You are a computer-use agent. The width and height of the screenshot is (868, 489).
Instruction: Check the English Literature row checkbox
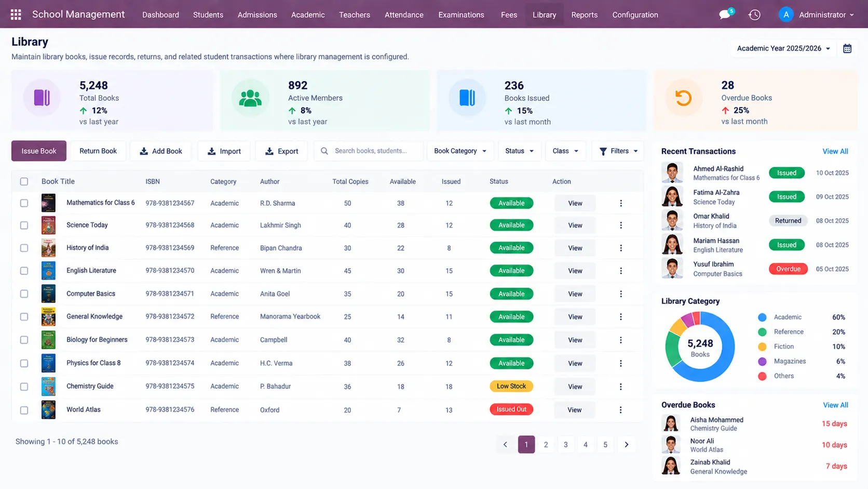tap(24, 271)
